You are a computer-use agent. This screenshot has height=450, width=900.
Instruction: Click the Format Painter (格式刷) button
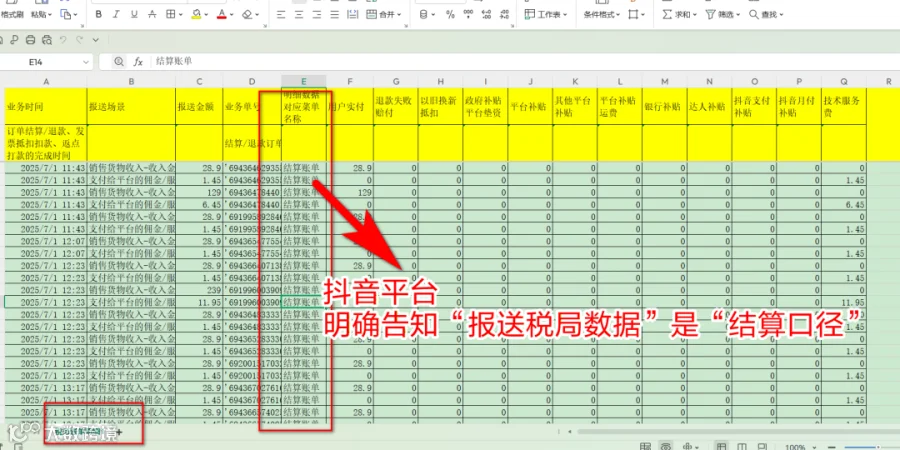(10, 14)
